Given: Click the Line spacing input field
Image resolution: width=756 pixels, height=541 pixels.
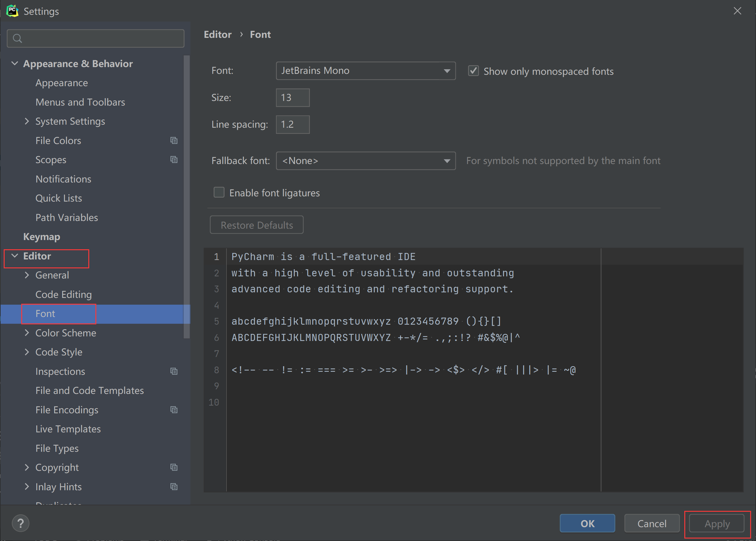Looking at the screenshot, I should (293, 125).
